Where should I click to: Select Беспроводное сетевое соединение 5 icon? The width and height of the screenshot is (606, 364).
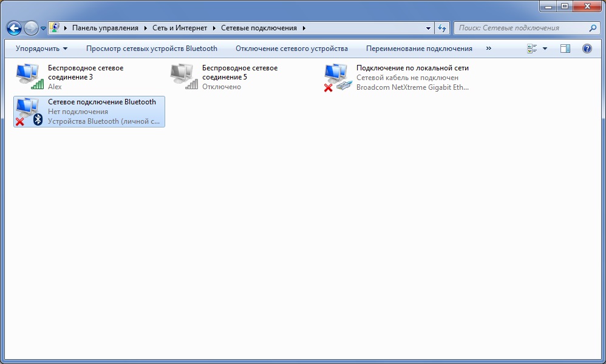[x=184, y=76]
